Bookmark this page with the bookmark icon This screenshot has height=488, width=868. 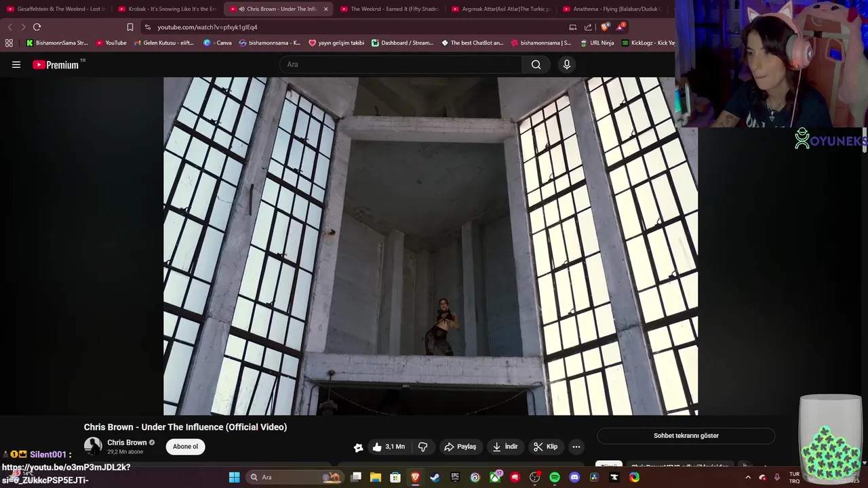130,27
